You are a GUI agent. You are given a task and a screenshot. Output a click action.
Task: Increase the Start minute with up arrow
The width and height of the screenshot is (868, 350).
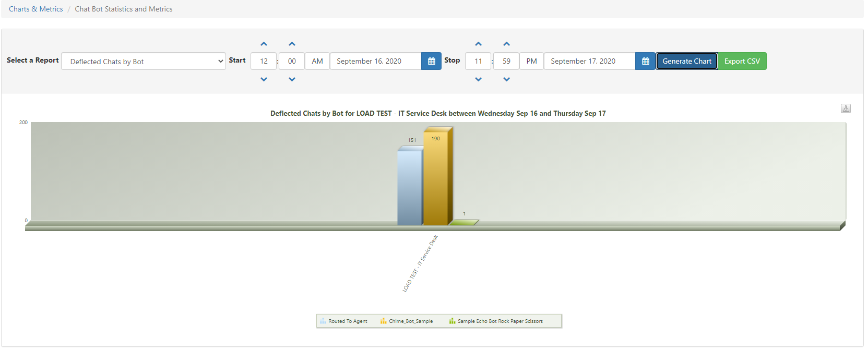coord(292,44)
